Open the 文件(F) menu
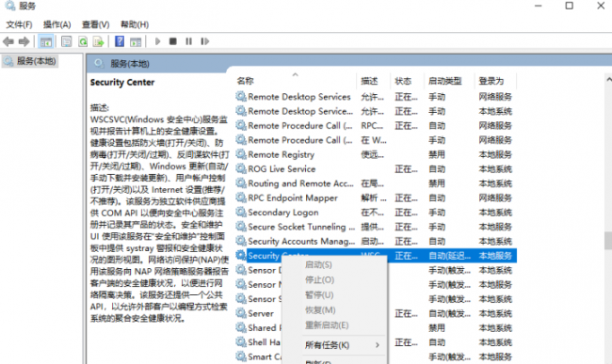 (19, 24)
